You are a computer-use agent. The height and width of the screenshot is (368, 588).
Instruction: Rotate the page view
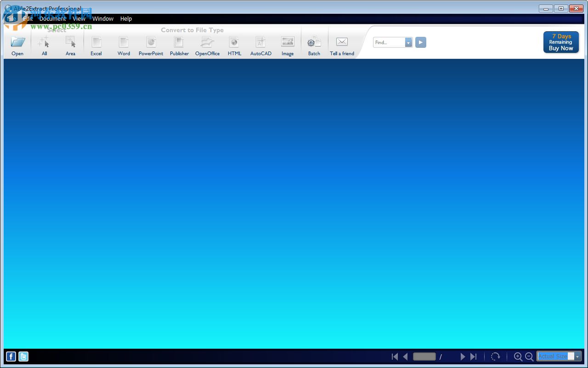click(x=495, y=356)
